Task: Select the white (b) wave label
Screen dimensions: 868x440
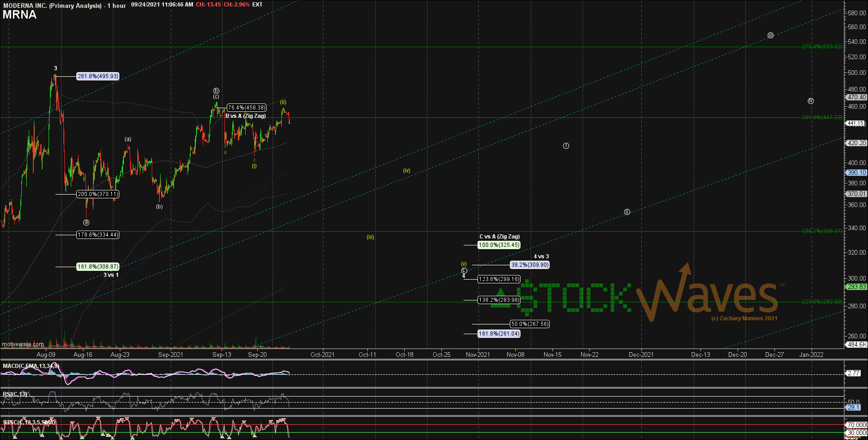Action: tap(159, 207)
